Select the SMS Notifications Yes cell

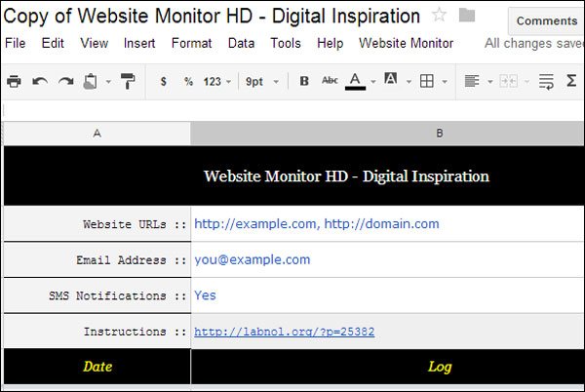[x=387, y=295]
